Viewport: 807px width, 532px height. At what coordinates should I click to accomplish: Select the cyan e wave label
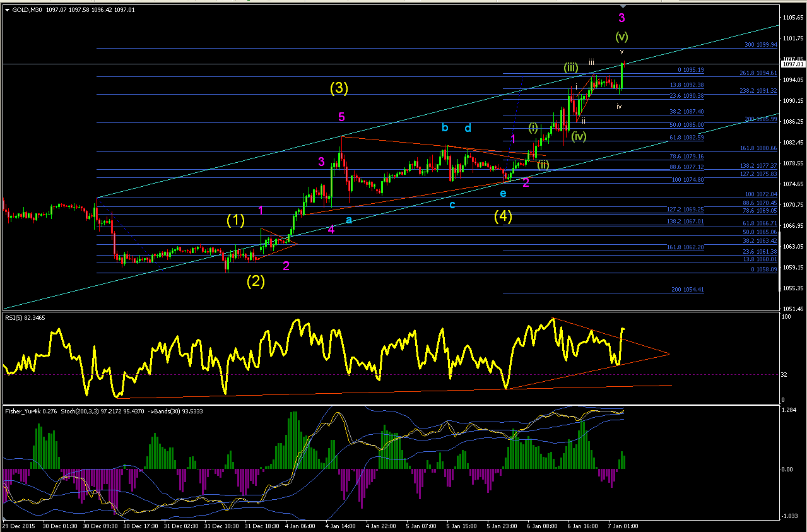click(x=504, y=192)
